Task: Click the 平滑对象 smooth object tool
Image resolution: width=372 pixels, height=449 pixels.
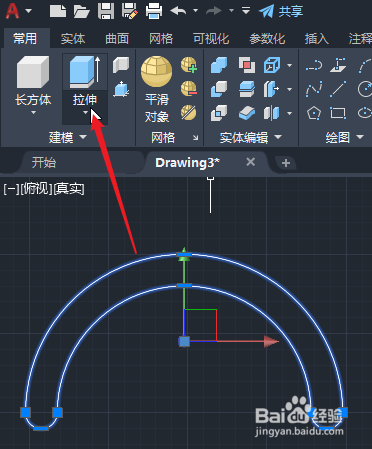Action: click(156, 88)
